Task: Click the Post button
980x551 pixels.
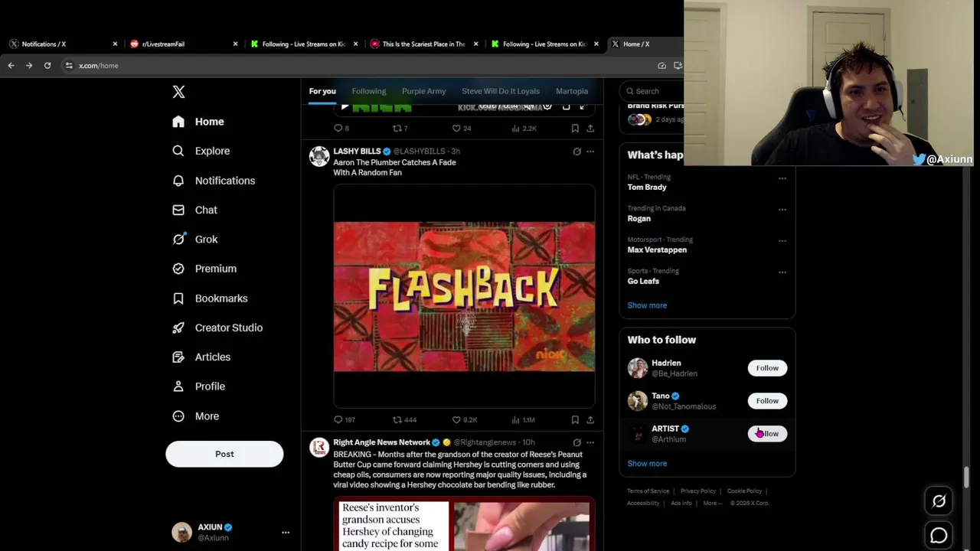Action: click(x=224, y=454)
